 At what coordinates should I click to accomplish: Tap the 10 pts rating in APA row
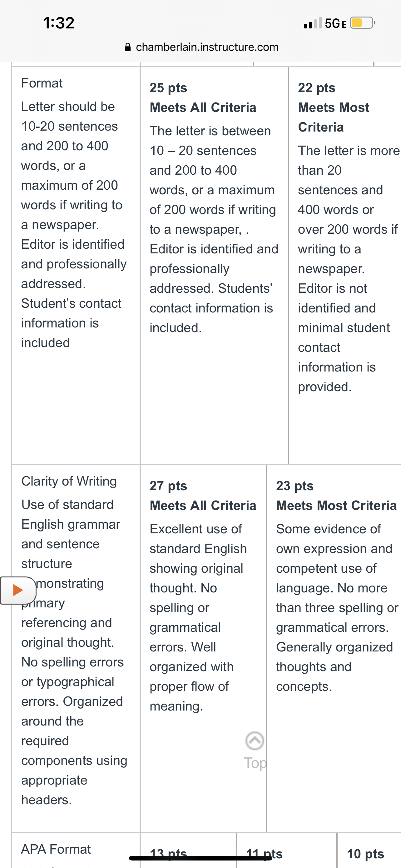(366, 854)
